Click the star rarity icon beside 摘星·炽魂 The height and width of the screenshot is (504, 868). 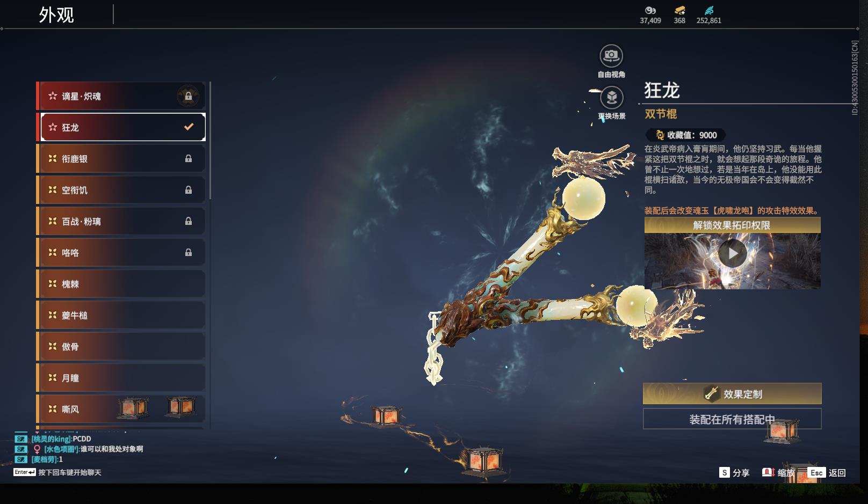tap(53, 96)
